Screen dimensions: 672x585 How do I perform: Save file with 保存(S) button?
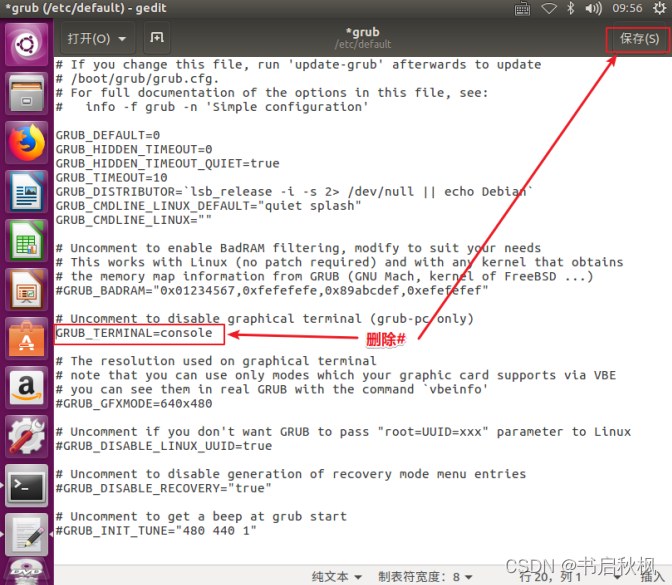(639, 39)
